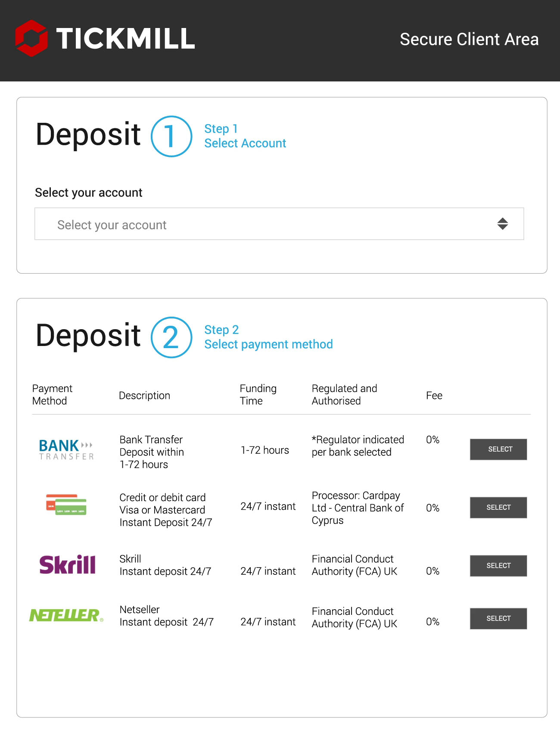Click the credit card icon
Screen dimensions: 560x748
click(66, 505)
